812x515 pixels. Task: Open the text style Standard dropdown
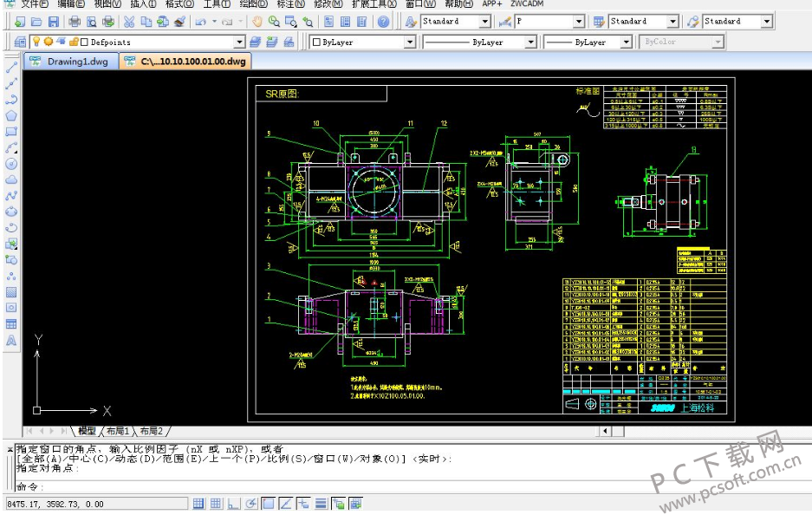(x=484, y=22)
